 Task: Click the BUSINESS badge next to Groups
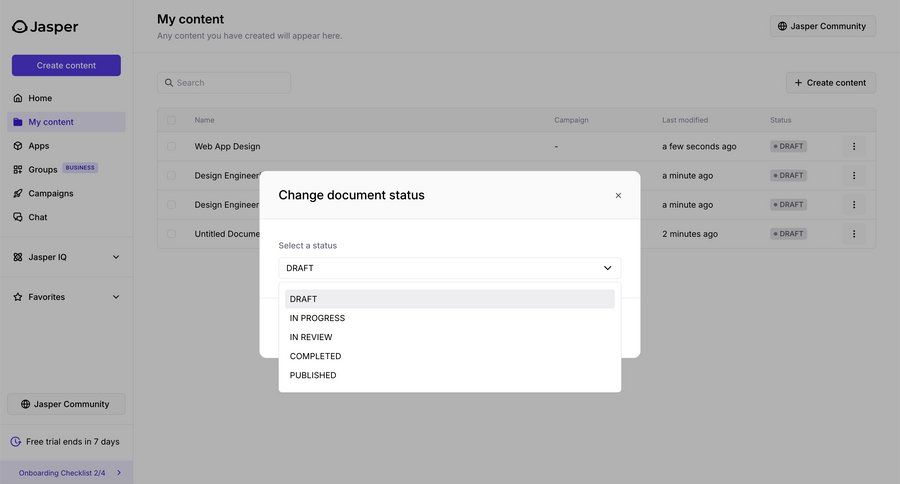80,168
